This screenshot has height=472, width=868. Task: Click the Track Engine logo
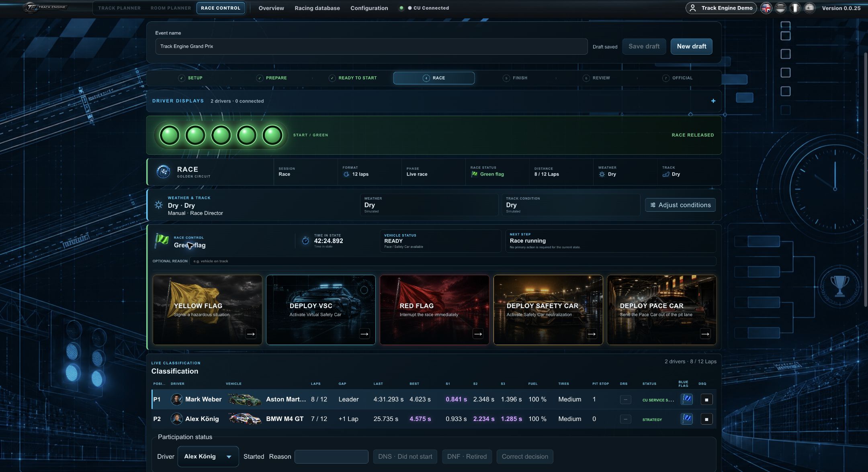point(45,7)
